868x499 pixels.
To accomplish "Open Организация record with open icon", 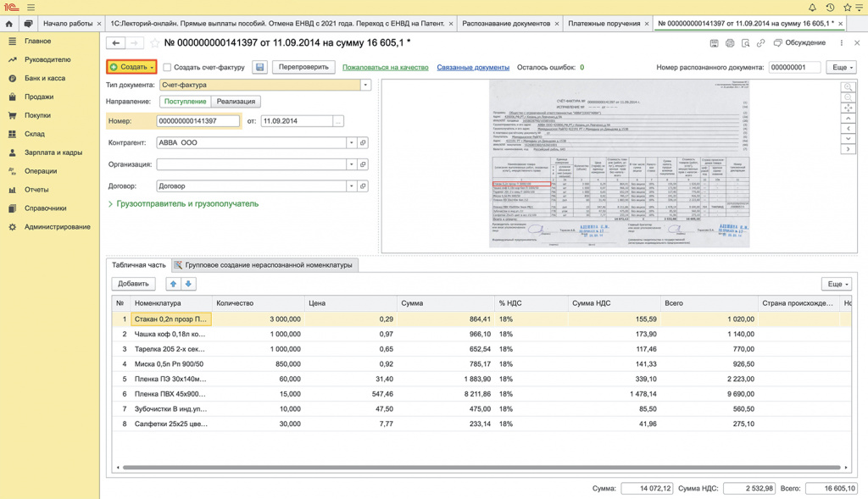I will (363, 164).
